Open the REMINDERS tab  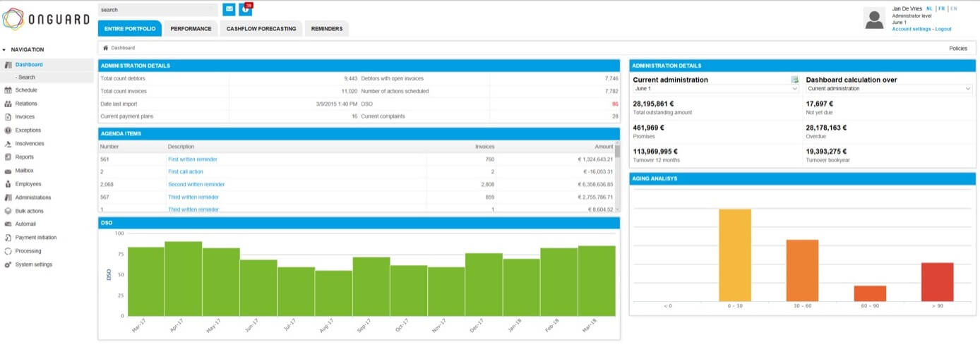click(327, 28)
